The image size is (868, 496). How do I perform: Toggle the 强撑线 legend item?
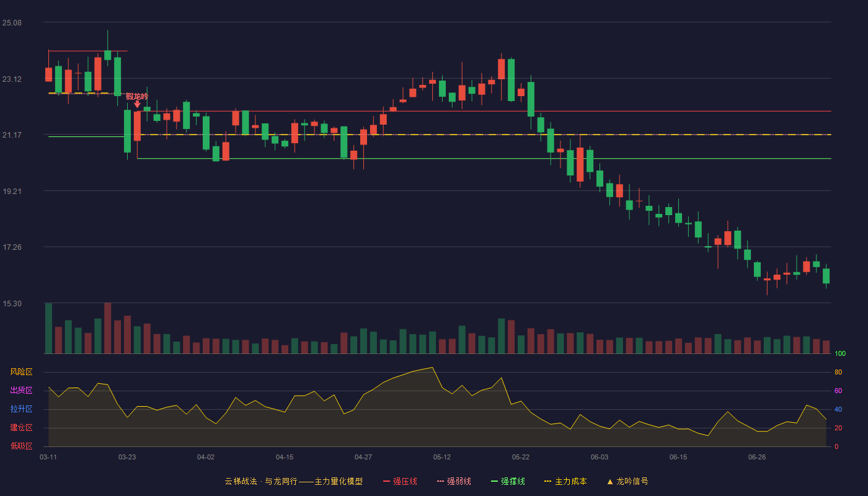point(508,481)
